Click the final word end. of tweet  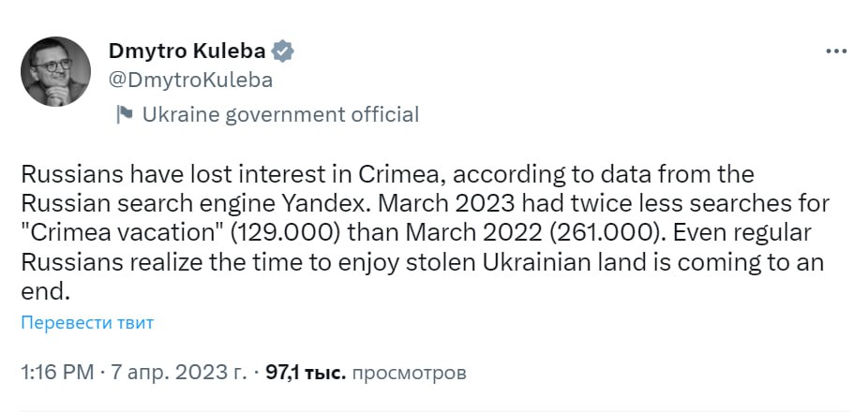[45, 291]
